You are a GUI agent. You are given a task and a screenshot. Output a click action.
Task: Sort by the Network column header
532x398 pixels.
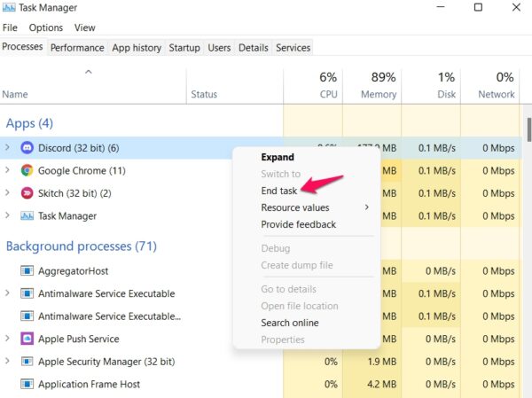(490, 86)
